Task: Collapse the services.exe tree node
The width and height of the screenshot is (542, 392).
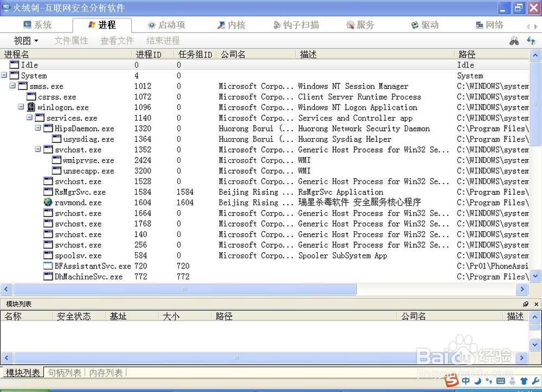Action: coord(29,117)
